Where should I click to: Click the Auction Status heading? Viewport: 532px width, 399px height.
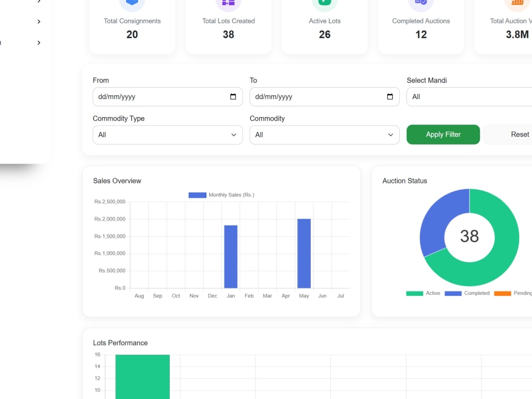(404, 181)
